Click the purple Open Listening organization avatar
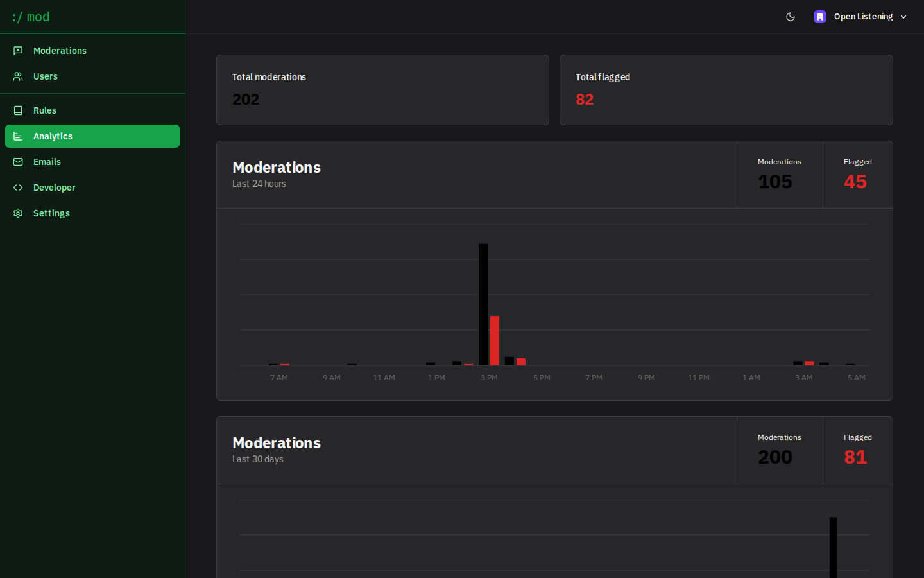Viewport: 924px width, 578px height. 820,17
